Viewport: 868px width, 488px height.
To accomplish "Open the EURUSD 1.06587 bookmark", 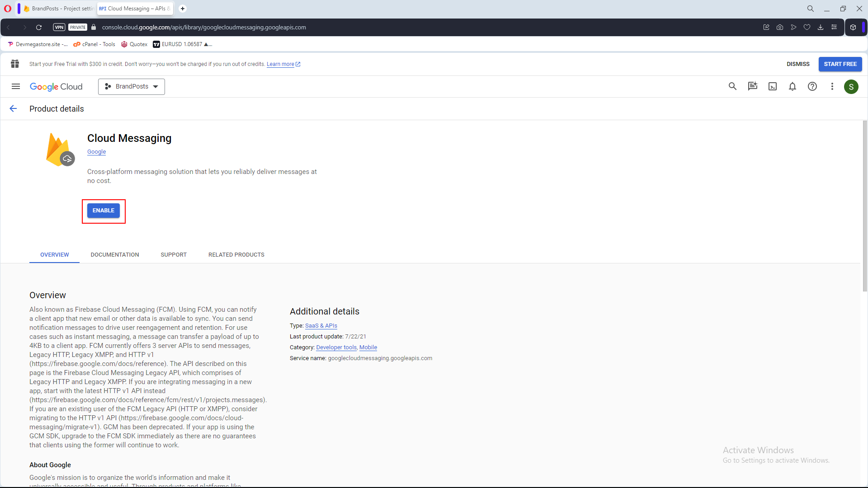I will 182,44.
